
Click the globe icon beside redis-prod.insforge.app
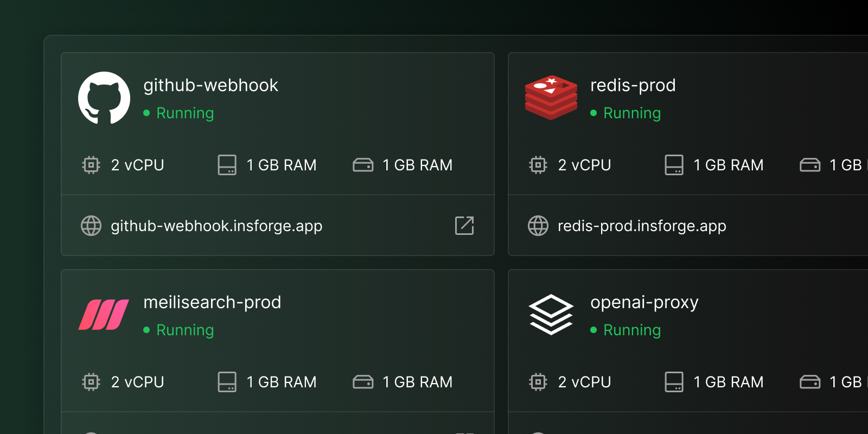click(538, 226)
